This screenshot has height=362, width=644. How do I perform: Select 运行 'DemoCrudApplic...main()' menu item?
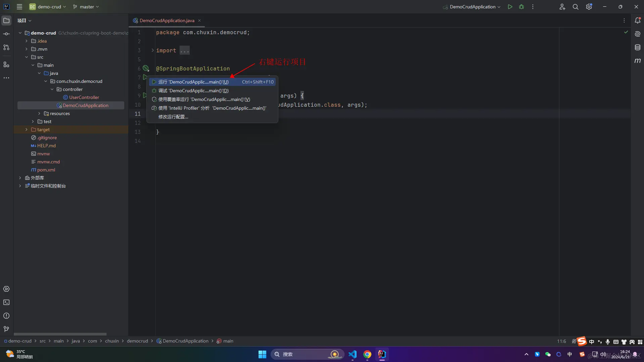tap(212, 82)
